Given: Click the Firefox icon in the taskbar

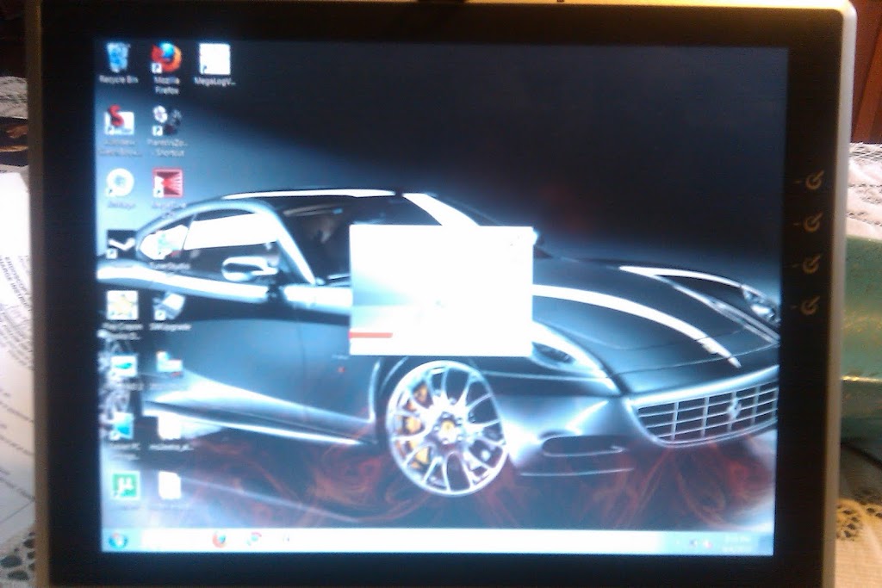Looking at the screenshot, I should [x=220, y=540].
